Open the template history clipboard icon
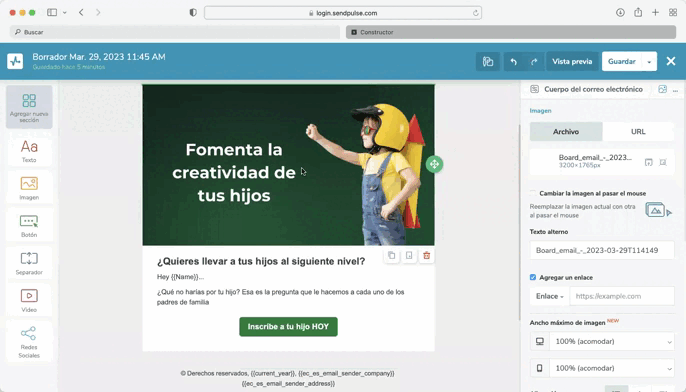Screen dimensions: 686x392 [x=488, y=62]
